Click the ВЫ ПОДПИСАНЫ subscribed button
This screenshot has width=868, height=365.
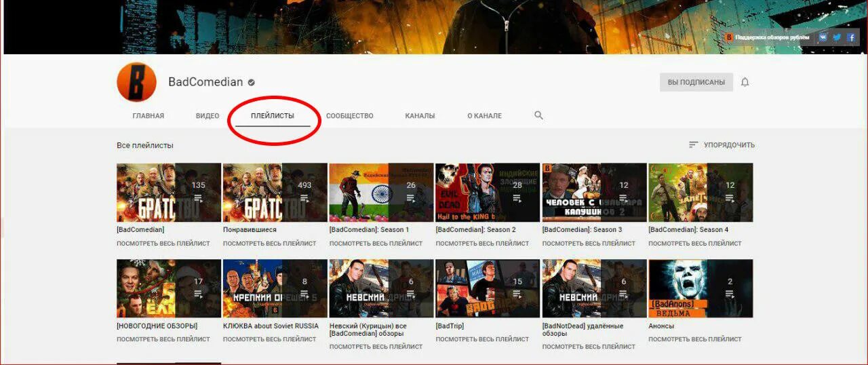tap(696, 82)
